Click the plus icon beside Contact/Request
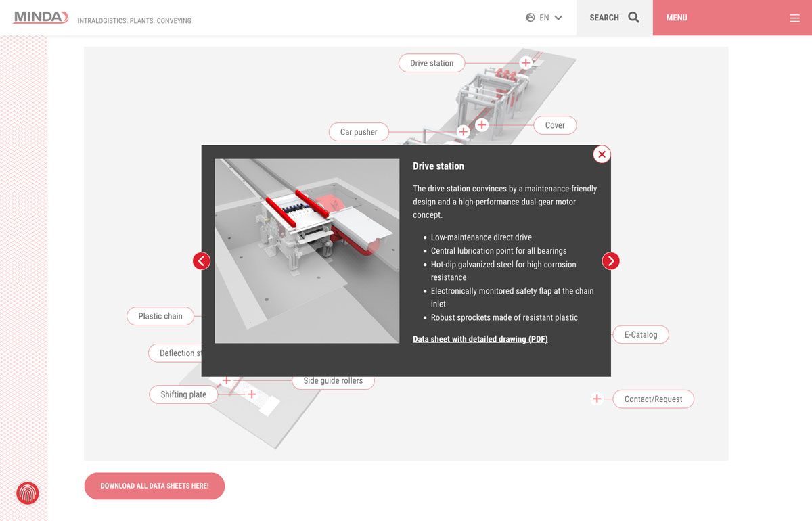The width and height of the screenshot is (812, 521). (x=597, y=399)
